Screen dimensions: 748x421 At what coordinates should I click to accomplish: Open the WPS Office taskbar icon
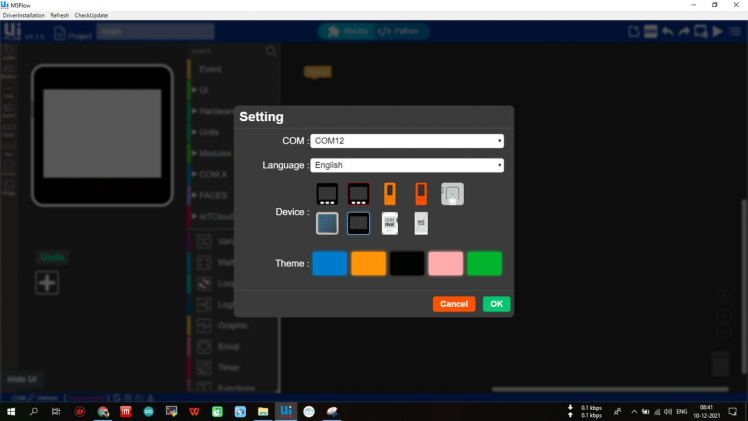(x=194, y=411)
